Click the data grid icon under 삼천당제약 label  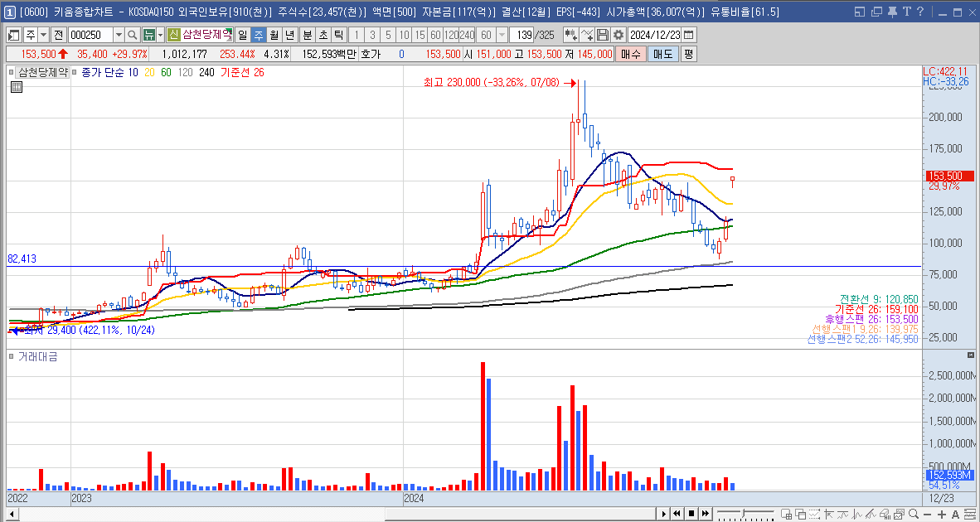[17, 88]
